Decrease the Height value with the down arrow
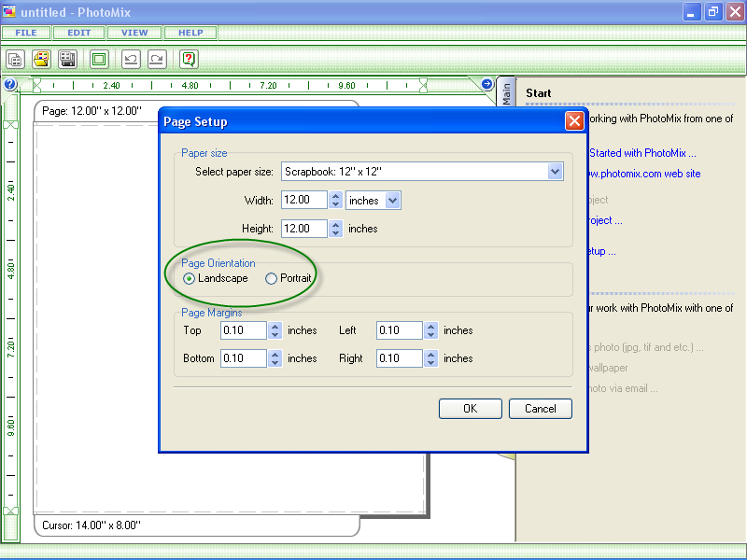 [336, 232]
